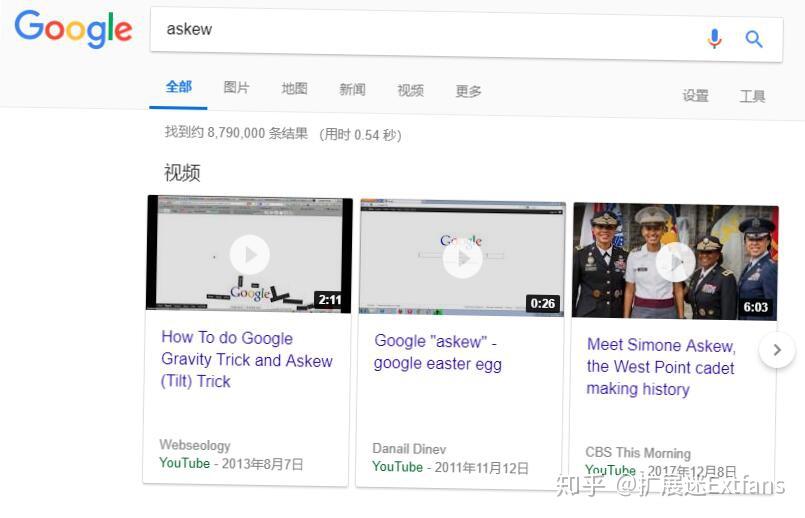805x518 pixels.
Task: Show next videos with carousel arrow
Action: 777,350
